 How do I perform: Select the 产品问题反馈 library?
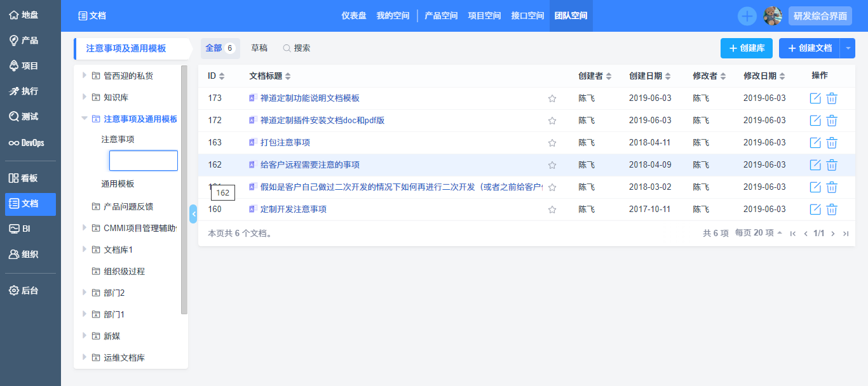pos(128,206)
